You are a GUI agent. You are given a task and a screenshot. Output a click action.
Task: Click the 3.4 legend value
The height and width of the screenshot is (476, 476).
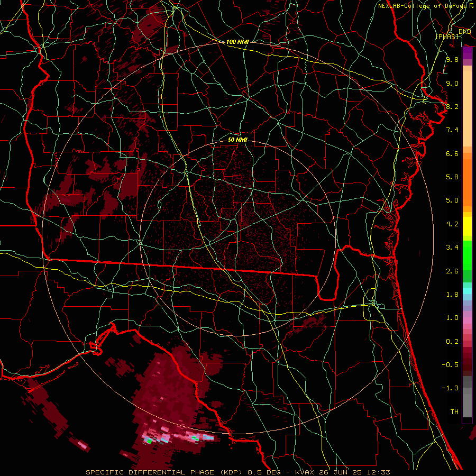(x=452, y=248)
